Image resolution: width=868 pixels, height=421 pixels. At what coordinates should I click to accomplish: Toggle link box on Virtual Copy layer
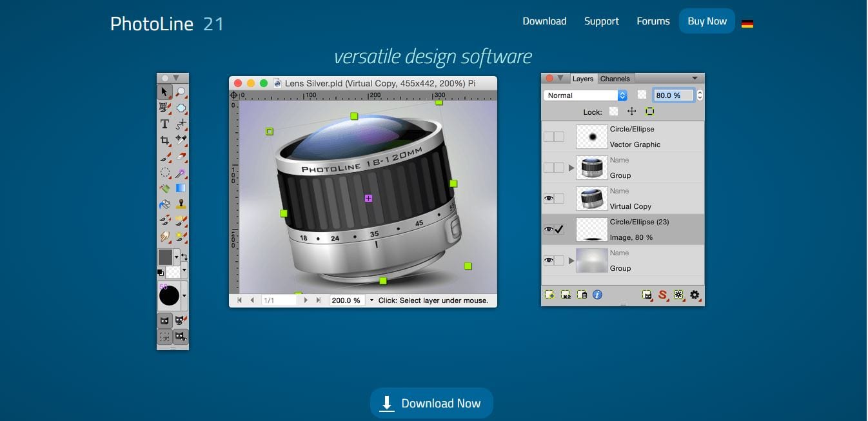[x=559, y=199]
